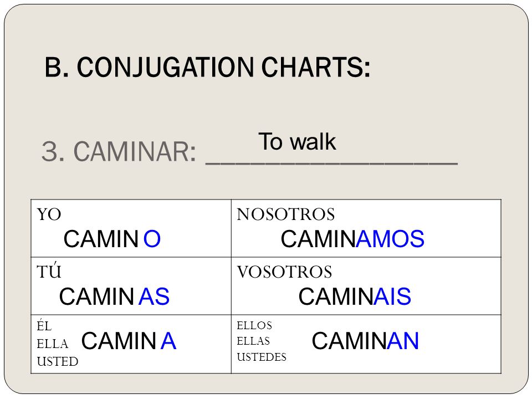Select the VOSOTROS pronoun label
This screenshot has width=532, height=399.
pos(284,272)
